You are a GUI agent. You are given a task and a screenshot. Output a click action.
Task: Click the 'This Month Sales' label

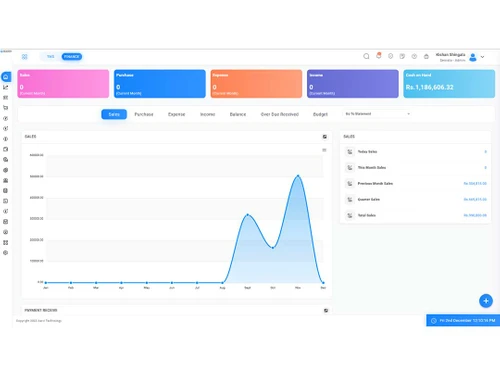coord(372,168)
